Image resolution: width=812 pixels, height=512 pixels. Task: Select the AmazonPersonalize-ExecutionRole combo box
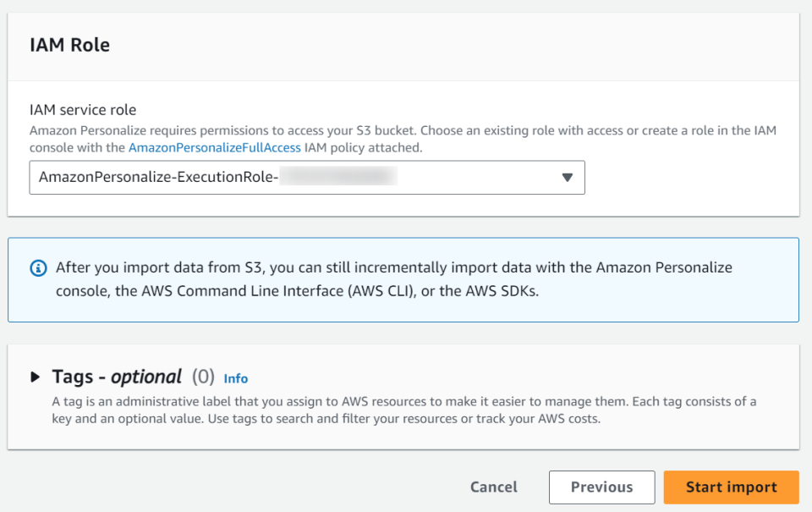(307, 178)
